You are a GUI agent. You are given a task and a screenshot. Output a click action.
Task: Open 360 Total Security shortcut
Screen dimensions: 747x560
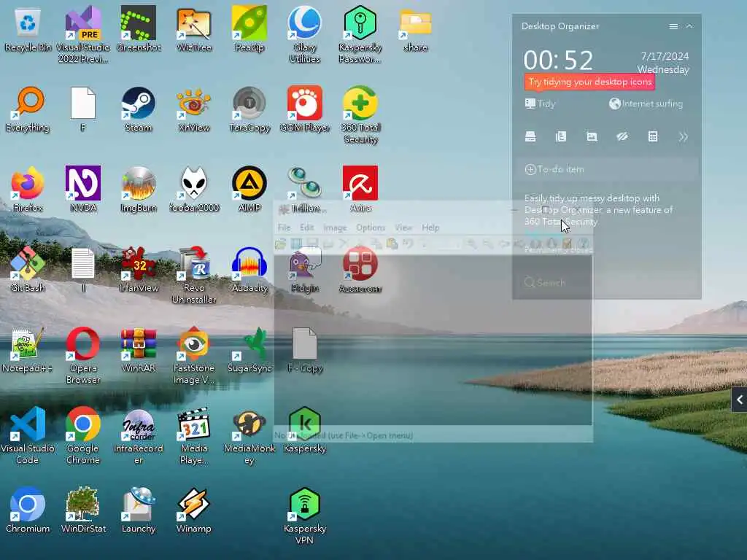pyautogui.click(x=360, y=115)
